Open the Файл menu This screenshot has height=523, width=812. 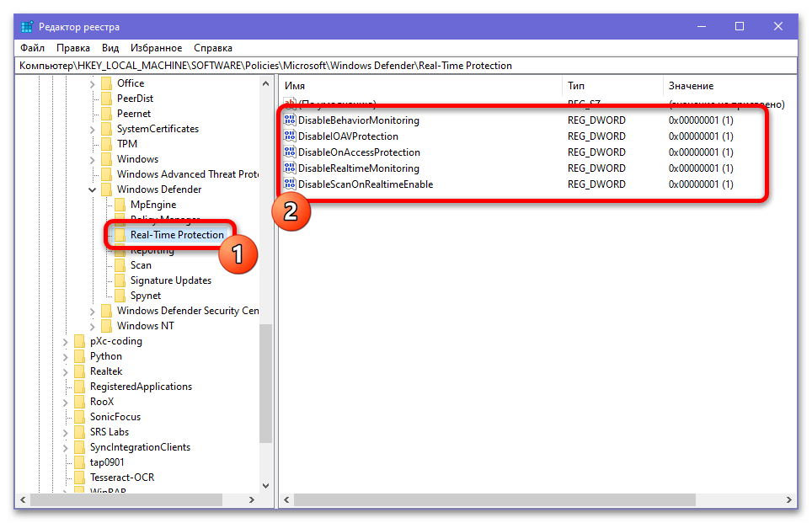pos(32,48)
